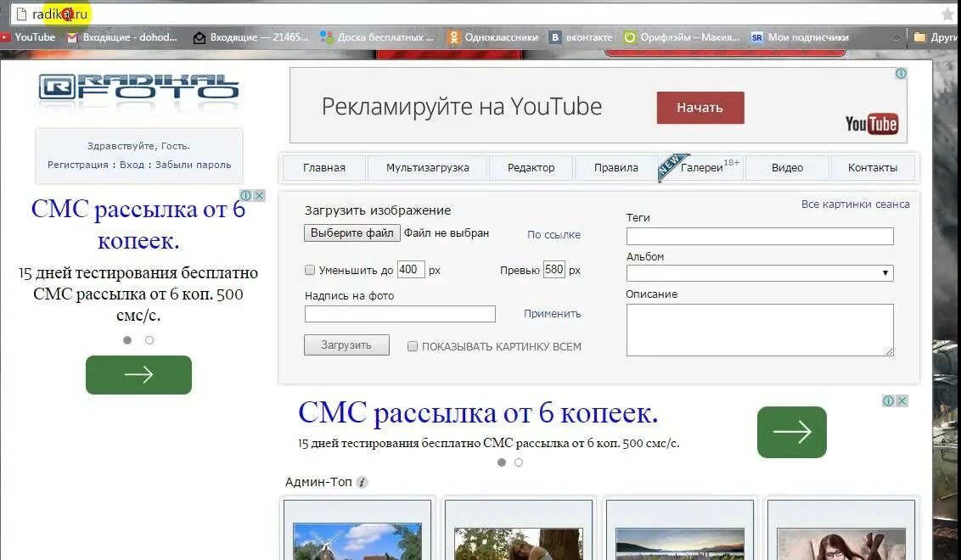961x560 pixels.
Task: Click the Применить link
Action: tap(552, 314)
